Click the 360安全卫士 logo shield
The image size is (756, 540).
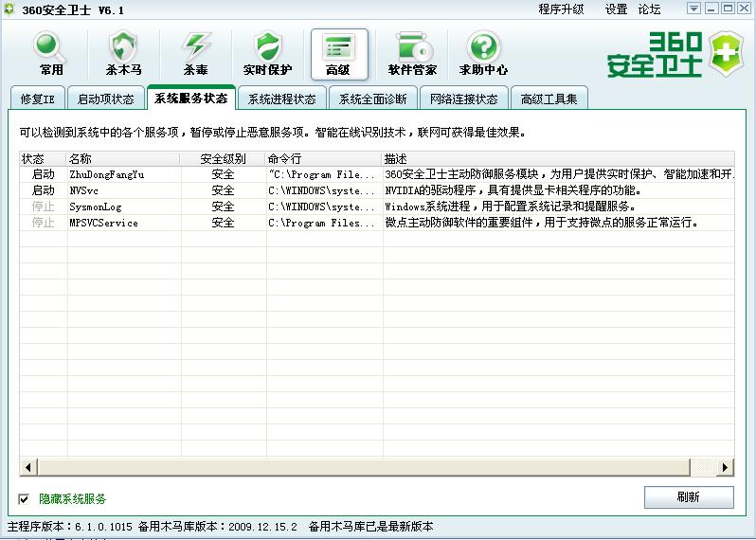(727, 53)
